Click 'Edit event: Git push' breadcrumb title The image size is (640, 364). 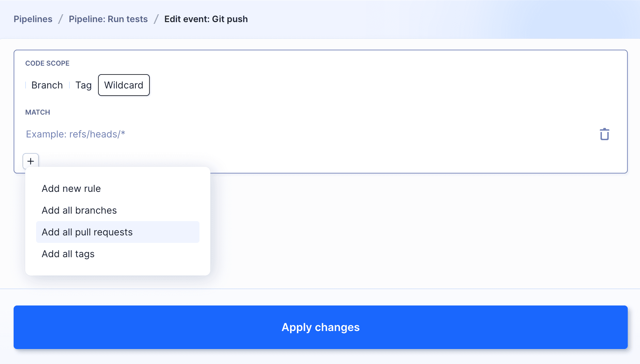tap(206, 19)
